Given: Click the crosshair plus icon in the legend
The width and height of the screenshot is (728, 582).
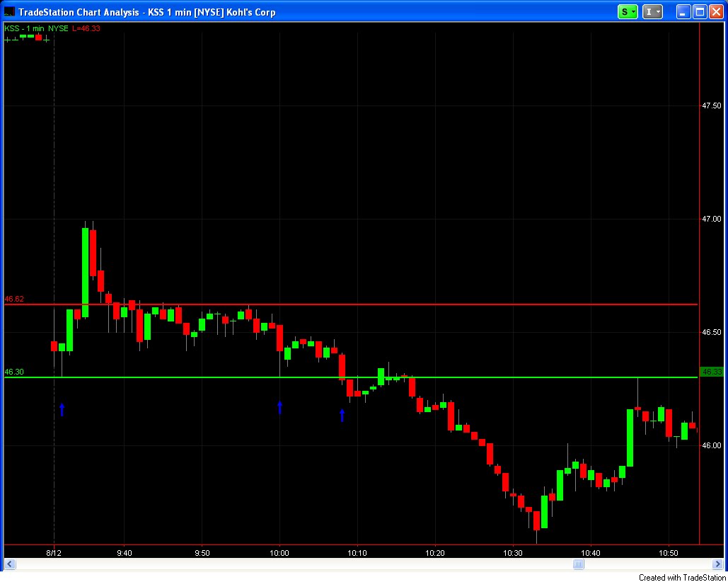Looking at the screenshot, I should pos(7,38).
